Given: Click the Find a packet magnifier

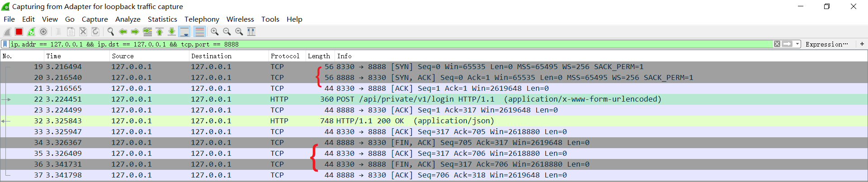Looking at the screenshot, I should pos(110,32).
